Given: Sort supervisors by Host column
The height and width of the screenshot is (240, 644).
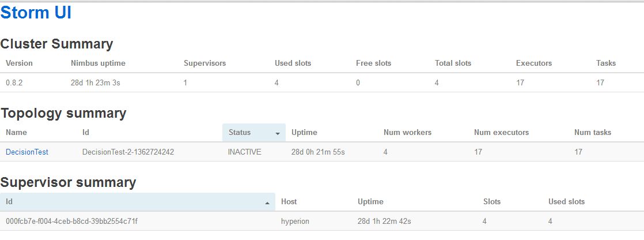Looking at the screenshot, I should pos(289,202).
